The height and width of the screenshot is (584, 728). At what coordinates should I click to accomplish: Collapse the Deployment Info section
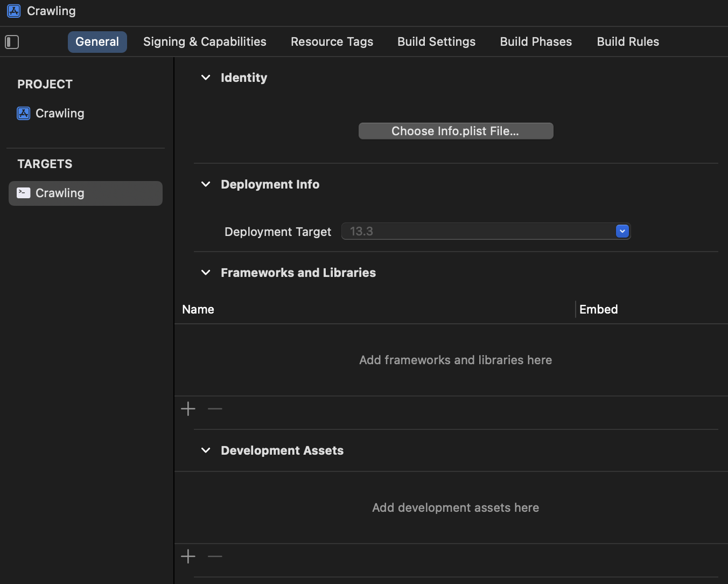tap(206, 184)
